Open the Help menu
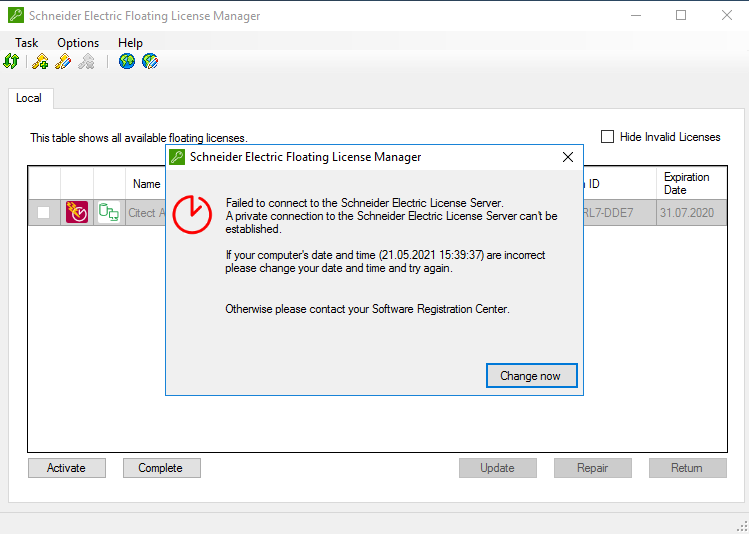This screenshot has width=749, height=534. [130, 43]
